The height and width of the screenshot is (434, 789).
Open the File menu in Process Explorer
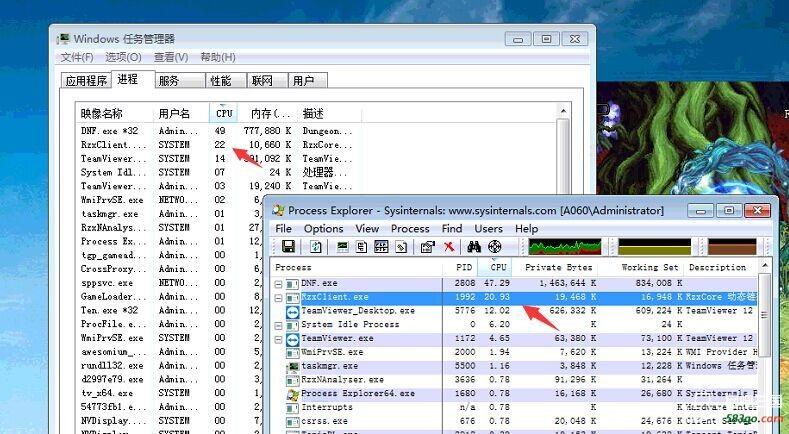283,229
